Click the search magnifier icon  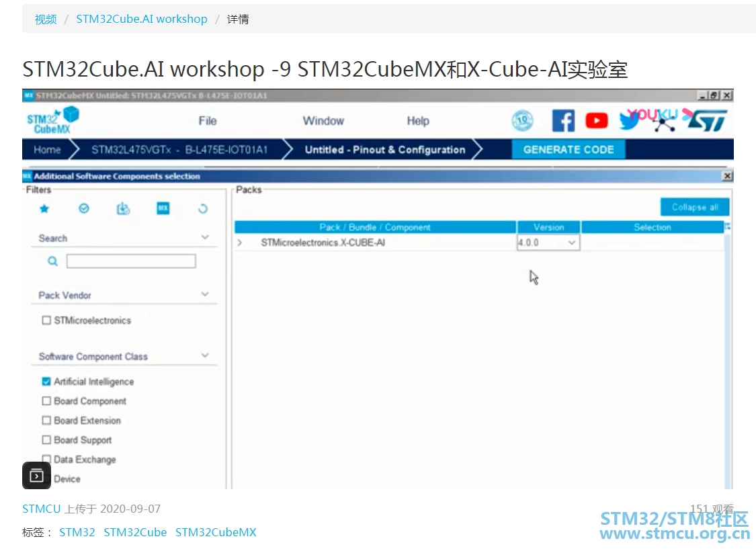pyautogui.click(x=52, y=261)
